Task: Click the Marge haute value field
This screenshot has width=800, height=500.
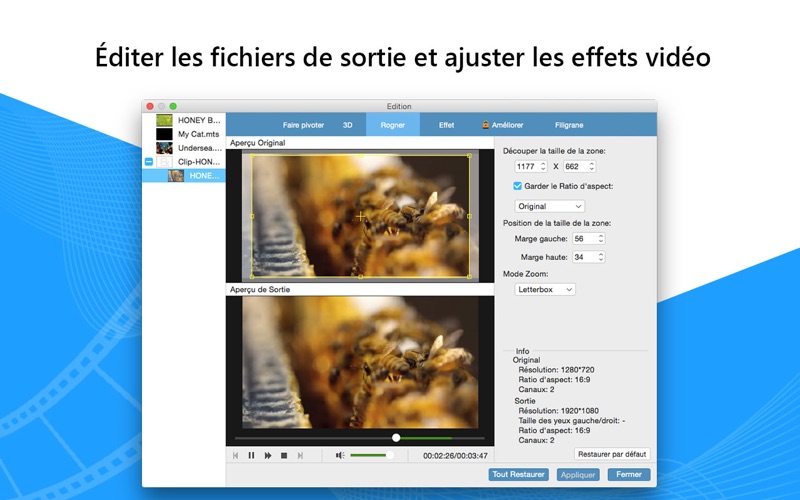Action: 584,257
